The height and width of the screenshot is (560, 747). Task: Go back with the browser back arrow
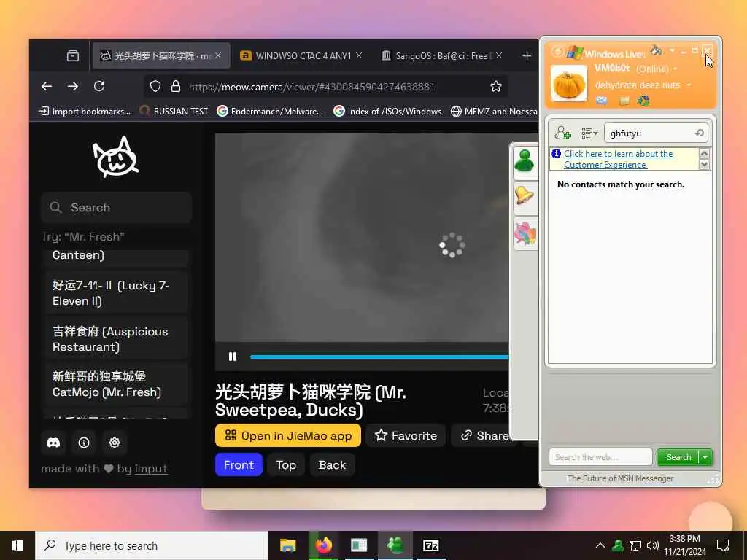46,86
